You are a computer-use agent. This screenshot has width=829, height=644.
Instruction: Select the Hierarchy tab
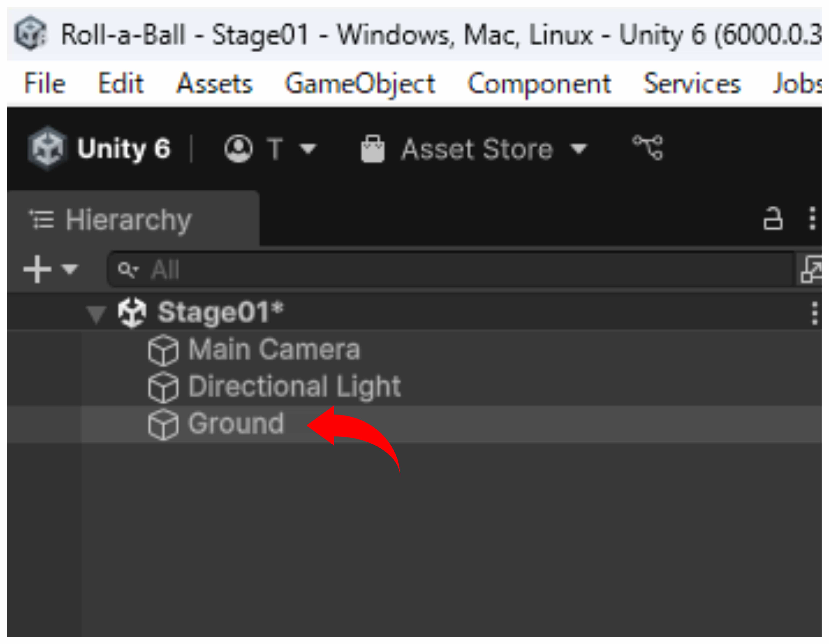[128, 220]
